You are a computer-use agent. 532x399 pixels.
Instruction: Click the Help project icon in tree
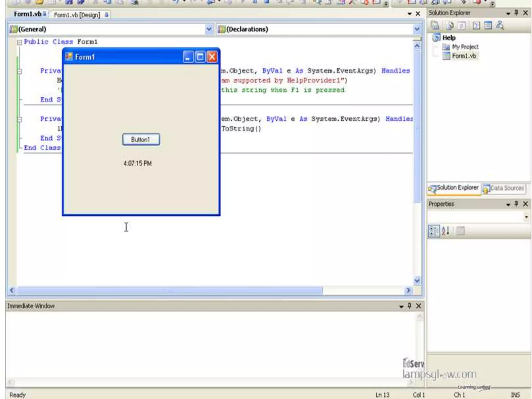click(436, 38)
